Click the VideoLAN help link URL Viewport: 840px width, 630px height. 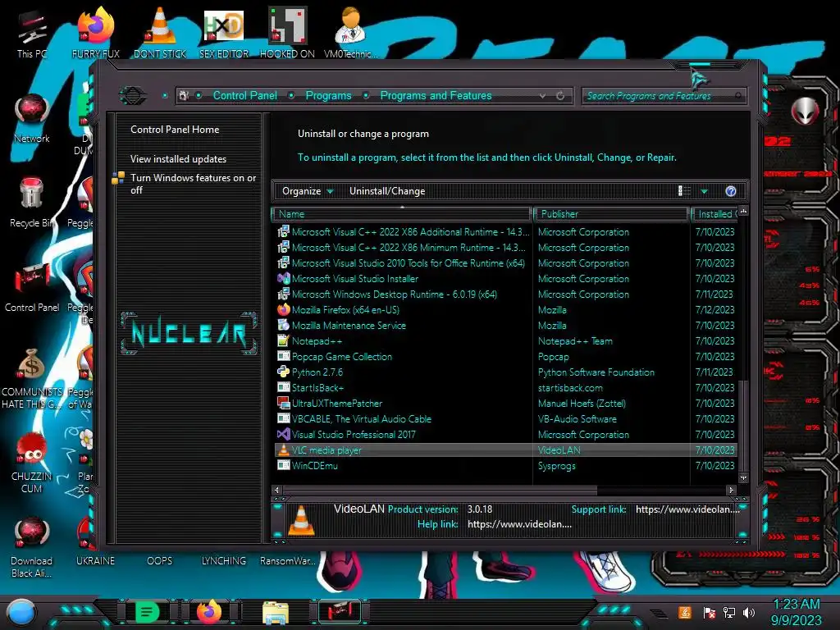(519, 524)
